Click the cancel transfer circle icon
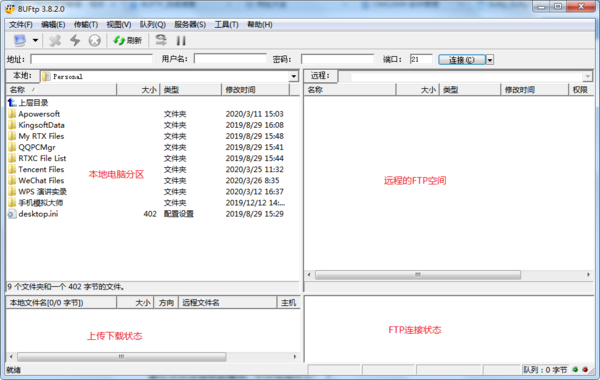The image size is (600, 380). (x=95, y=40)
